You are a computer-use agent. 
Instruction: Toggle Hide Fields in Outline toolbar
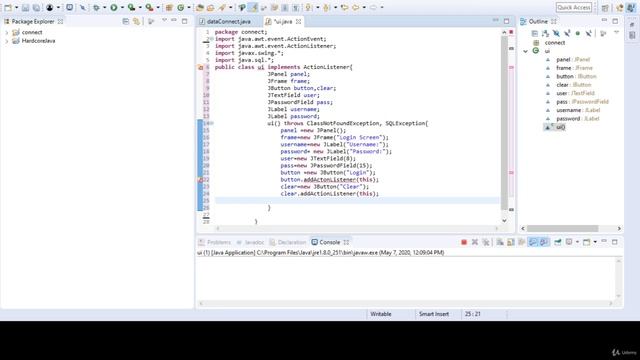(x=556, y=33)
